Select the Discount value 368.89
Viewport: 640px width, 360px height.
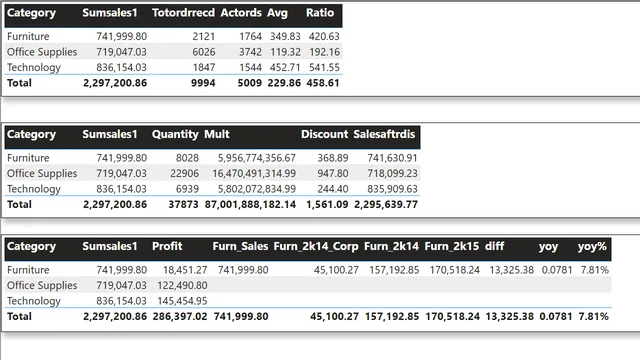pos(333,158)
